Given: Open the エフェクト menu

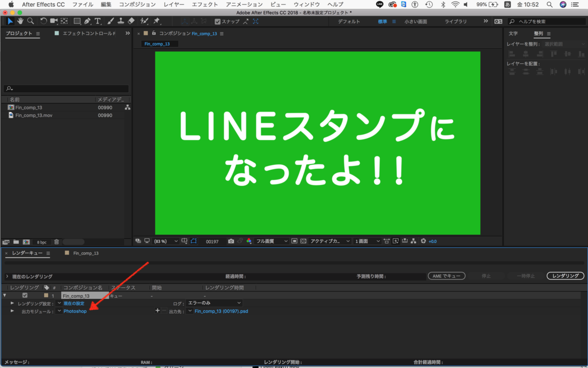Looking at the screenshot, I should coord(204,4).
